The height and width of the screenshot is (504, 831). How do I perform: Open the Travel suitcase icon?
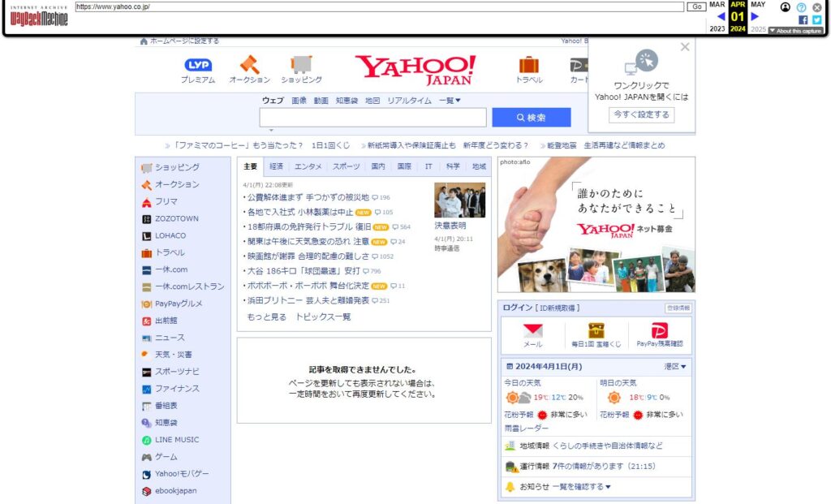tap(529, 65)
